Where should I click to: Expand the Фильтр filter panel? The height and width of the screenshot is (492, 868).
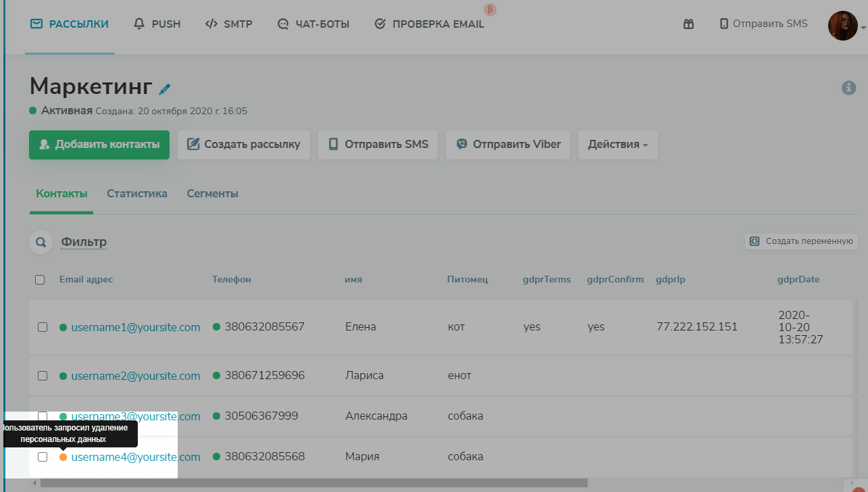pyautogui.click(x=84, y=242)
